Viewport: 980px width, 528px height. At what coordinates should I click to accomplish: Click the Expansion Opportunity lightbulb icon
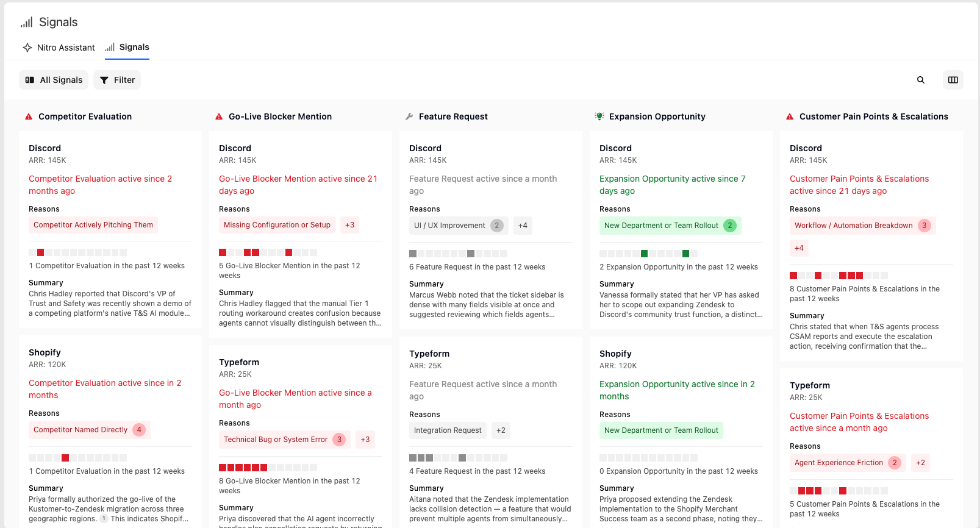(x=599, y=116)
